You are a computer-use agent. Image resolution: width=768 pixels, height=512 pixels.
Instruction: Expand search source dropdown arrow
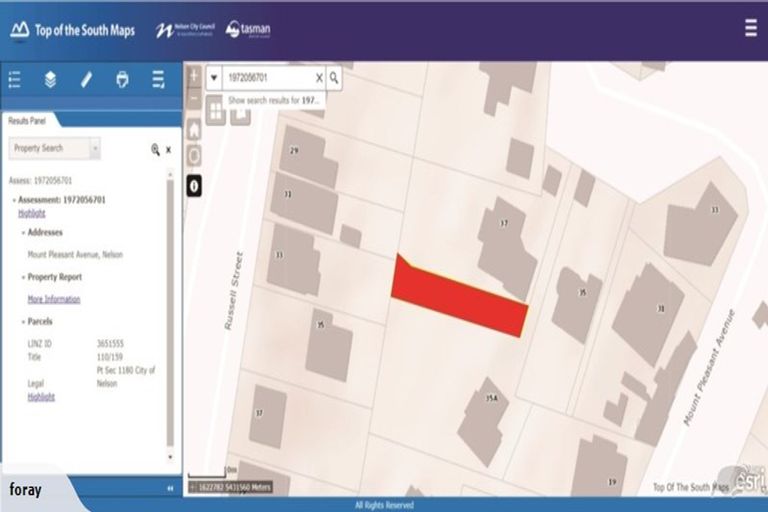(214, 77)
